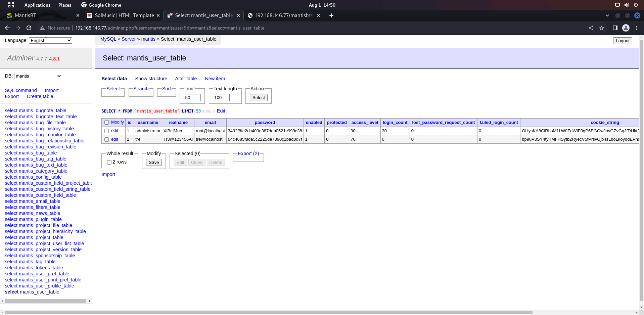Open Show structure link
This screenshot has width=644, height=315.
[x=151, y=79]
